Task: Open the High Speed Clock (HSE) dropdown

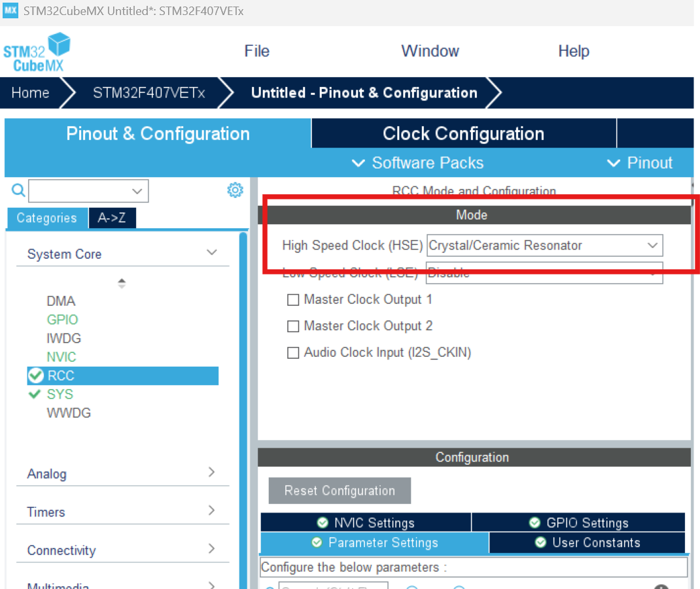Action: click(545, 245)
